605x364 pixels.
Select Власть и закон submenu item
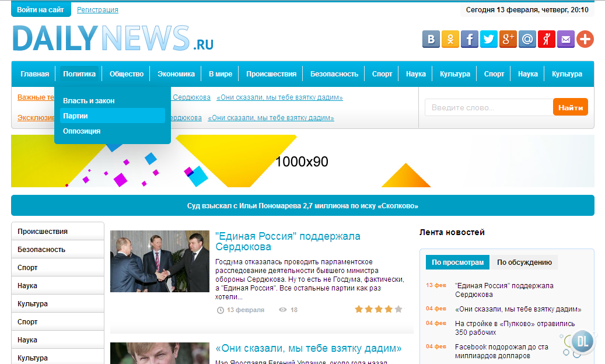pyautogui.click(x=89, y=101)
